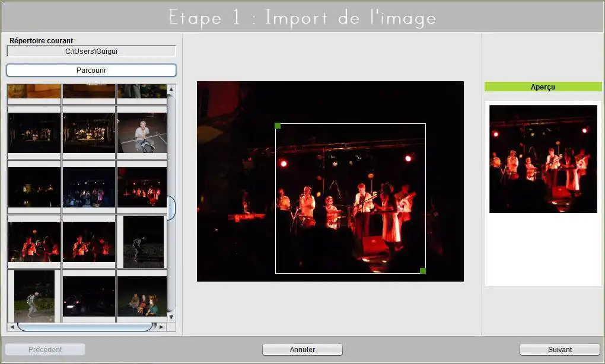Screen dimensions: 605x364
Task: Click the Aperçu preview image
Action: pyautogui.click(x=543, y=158)
